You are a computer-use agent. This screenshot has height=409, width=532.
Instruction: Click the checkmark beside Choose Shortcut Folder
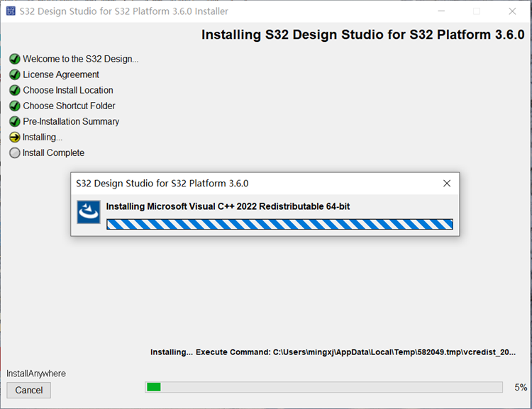coord(15,106)
